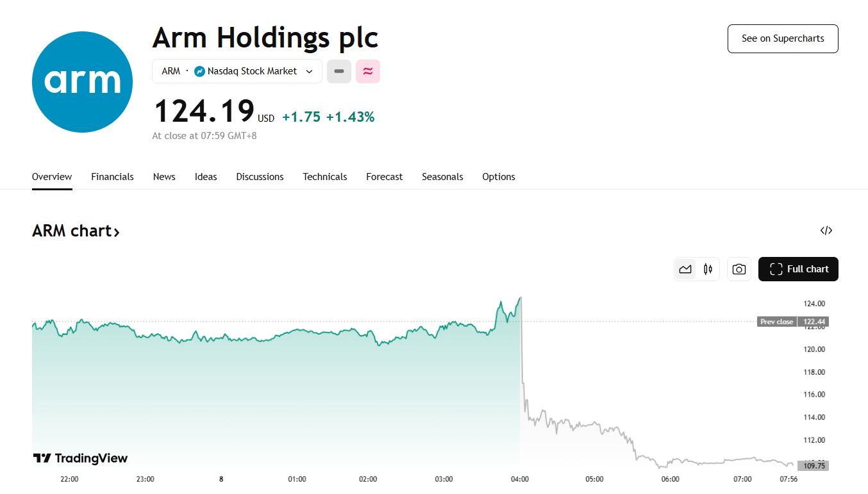Open the Full chart button
The width and height of the screenshot is (868, 494).
tap(798, 269)
